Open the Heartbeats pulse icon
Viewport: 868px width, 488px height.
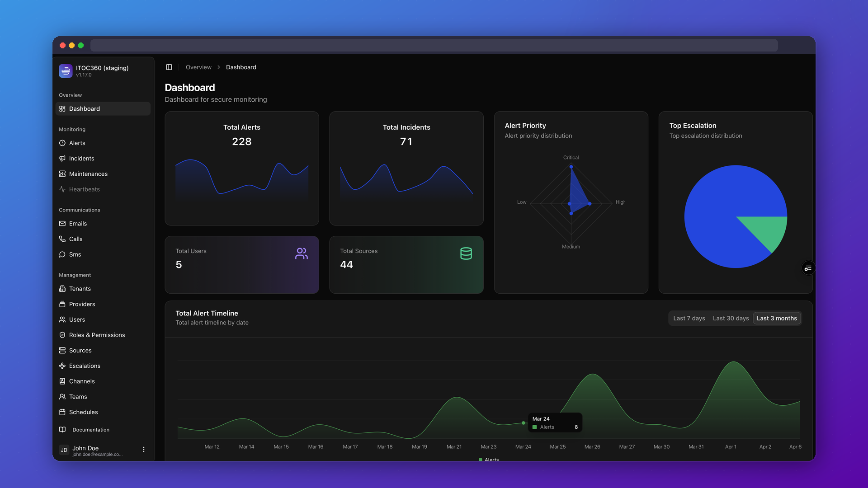tap(62, 189)
